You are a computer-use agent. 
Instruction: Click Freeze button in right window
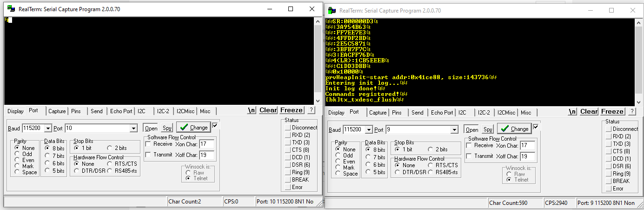point(612,111)
